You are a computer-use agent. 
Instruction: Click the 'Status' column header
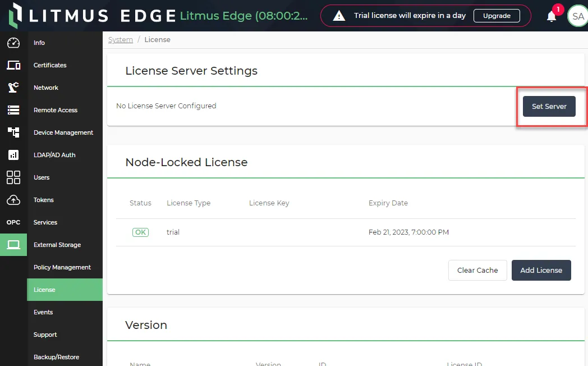[x=140, y=203]
